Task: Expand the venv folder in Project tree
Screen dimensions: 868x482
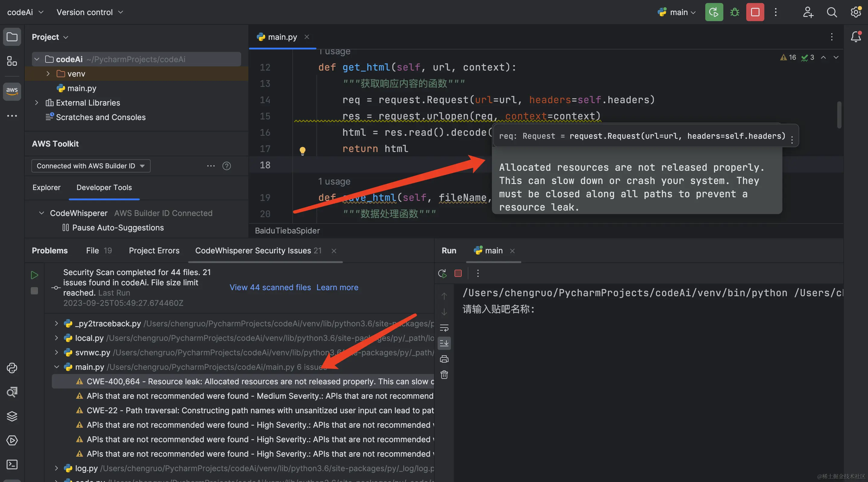Action: click(48, 74)
